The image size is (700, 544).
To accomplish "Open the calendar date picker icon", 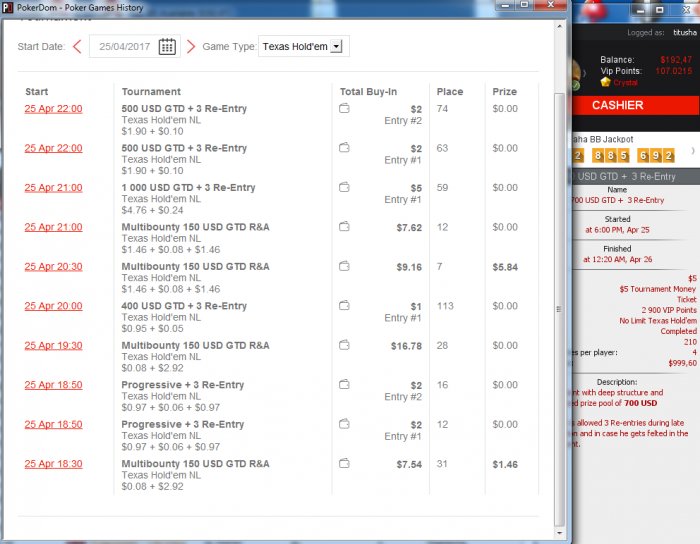I will (x=167, y=46).
